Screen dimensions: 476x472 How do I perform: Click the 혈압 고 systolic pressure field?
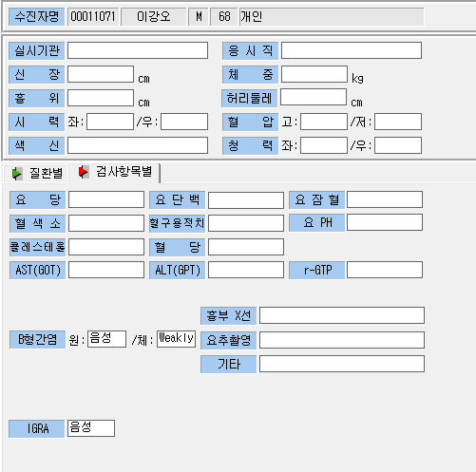click(x=324, y=122)
